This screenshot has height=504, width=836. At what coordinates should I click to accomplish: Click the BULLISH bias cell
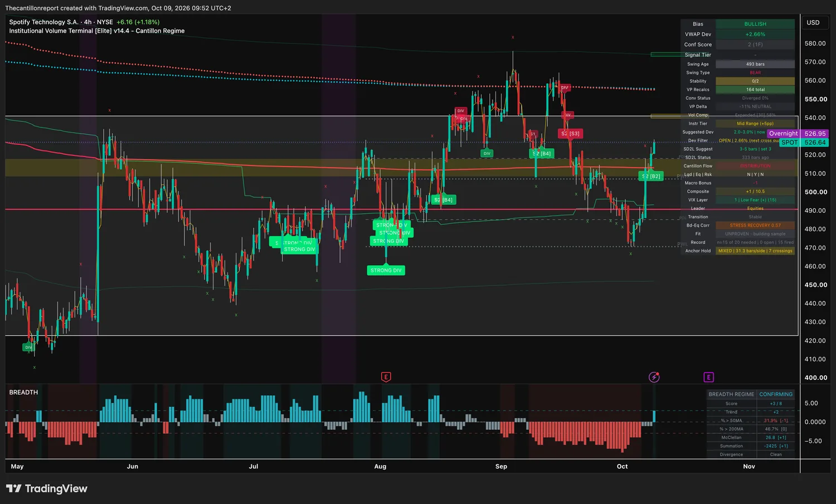click(755, 24)
